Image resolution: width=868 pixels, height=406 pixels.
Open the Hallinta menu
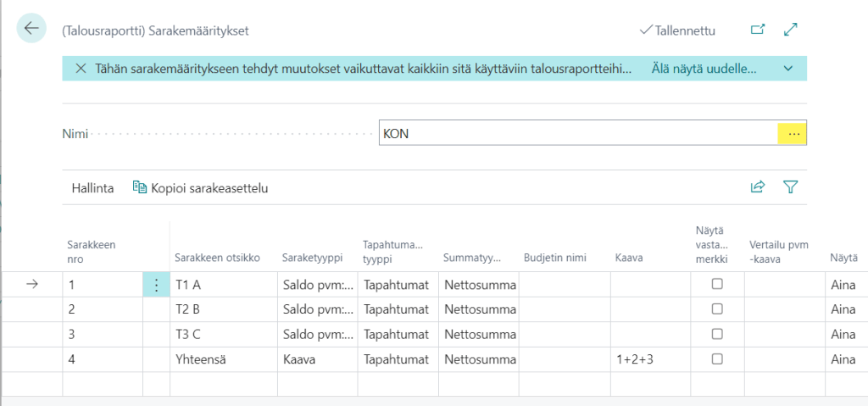pos(92,188)
